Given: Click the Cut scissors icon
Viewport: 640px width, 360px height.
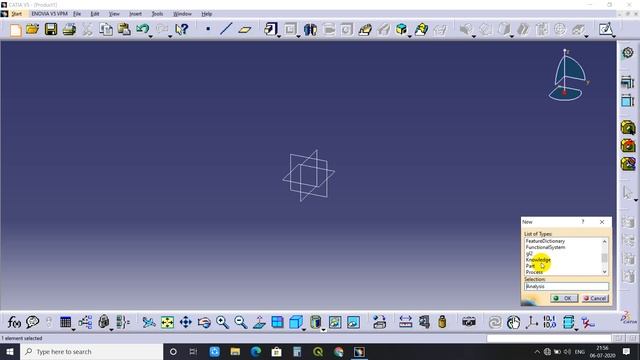Looking at the screenshot, I should pyautogui.click(x=87, y=29).
